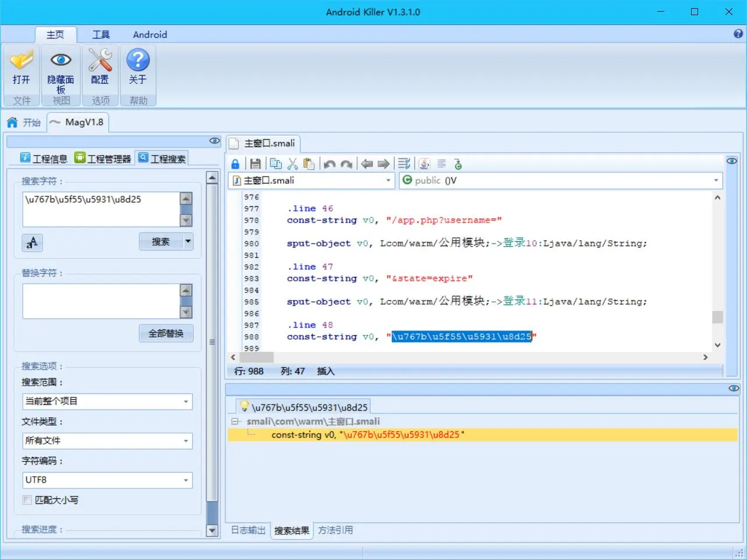
Task: Toggle the code editor panel eye icon
Action: tap(732, 161)
